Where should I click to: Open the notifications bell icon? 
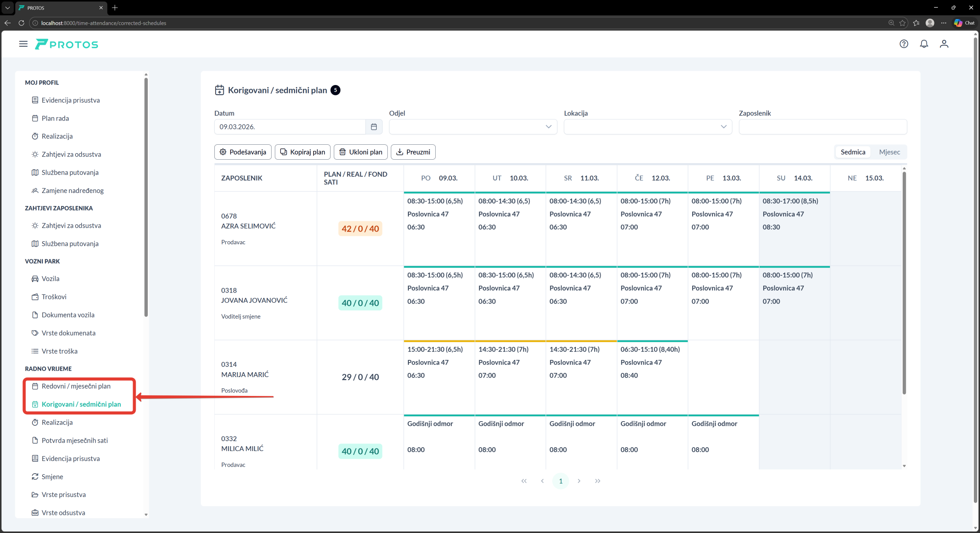(924, 44)
